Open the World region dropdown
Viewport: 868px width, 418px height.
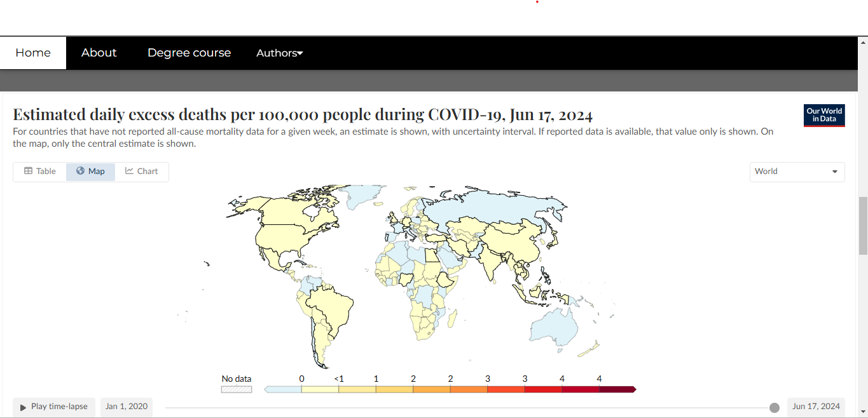(x=797, y=171)
